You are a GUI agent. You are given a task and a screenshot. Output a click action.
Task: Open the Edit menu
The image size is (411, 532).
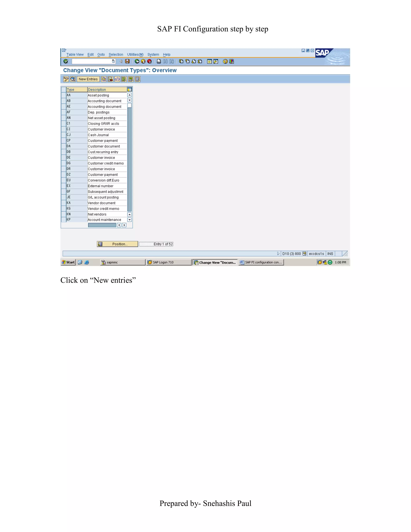coord(91,55)
